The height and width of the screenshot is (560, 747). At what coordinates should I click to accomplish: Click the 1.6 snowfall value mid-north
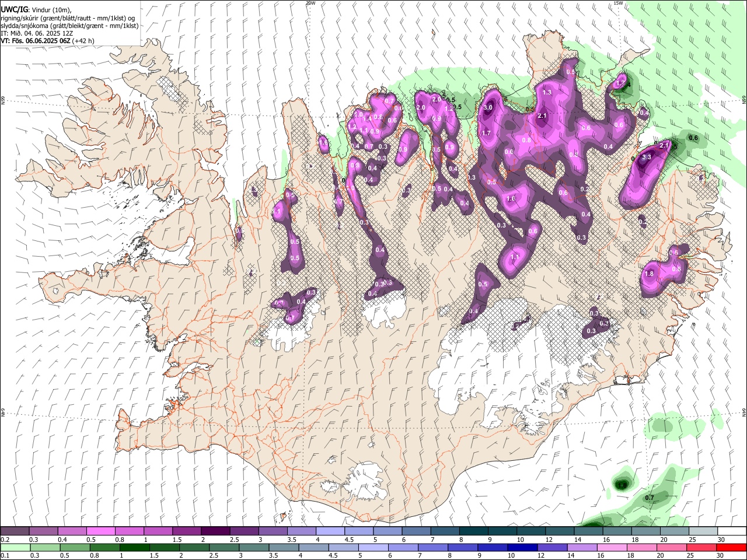coord(511,199)
